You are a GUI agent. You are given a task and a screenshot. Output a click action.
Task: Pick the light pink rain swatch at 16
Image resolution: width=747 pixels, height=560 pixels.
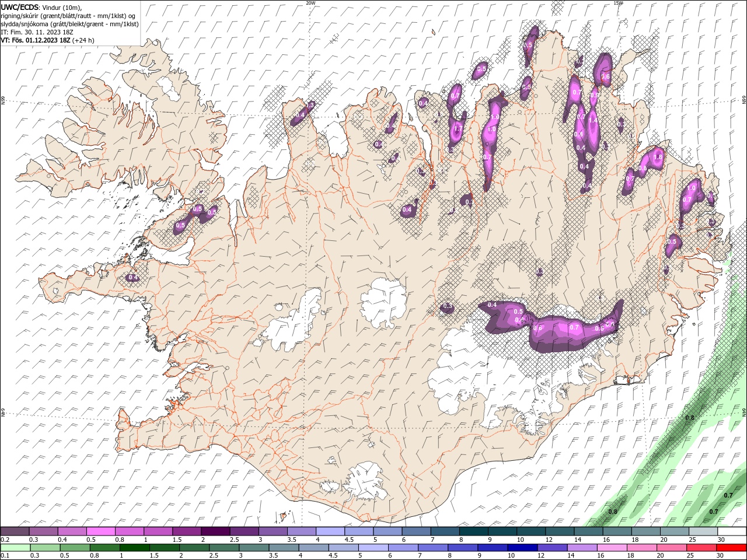pyautogui.click(x=612, y=548)
